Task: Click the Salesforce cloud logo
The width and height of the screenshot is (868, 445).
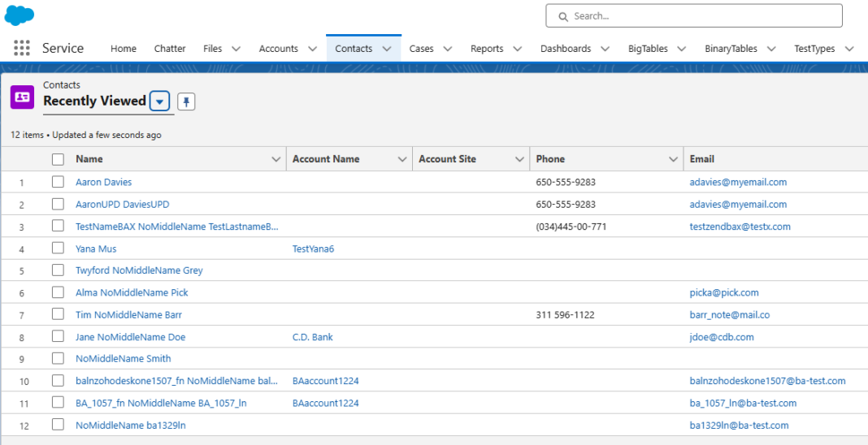Action: point(20,15)
